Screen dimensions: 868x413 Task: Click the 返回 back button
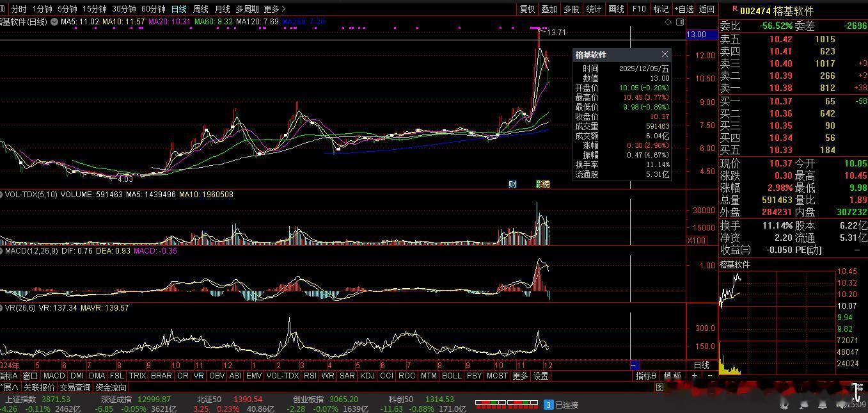pyautogui.click(x=706, y=9)
